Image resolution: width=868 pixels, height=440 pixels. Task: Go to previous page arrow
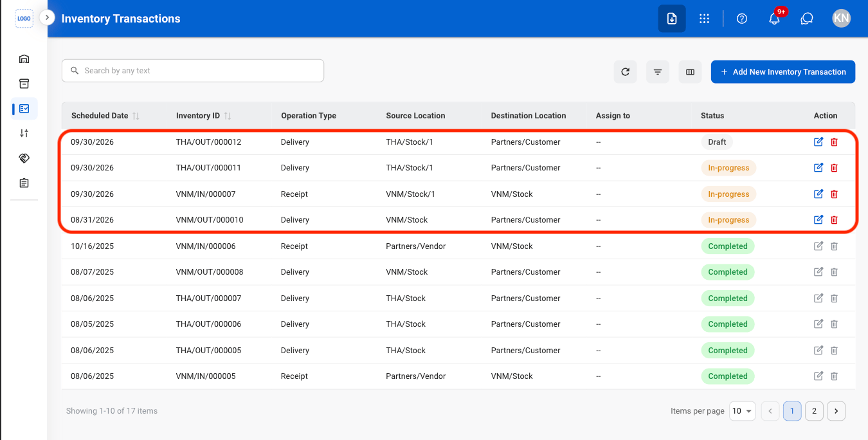pyautogui.click(x=770, y=411)
